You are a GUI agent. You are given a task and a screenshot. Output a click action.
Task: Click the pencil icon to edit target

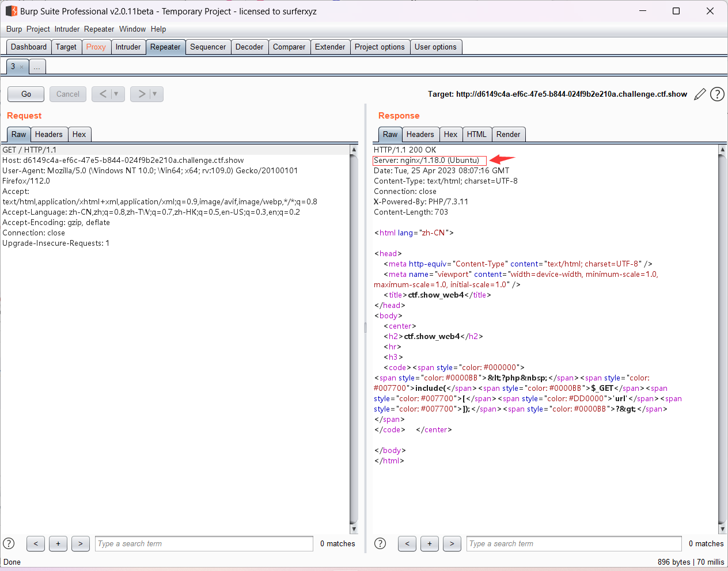[x=700, y=94]
